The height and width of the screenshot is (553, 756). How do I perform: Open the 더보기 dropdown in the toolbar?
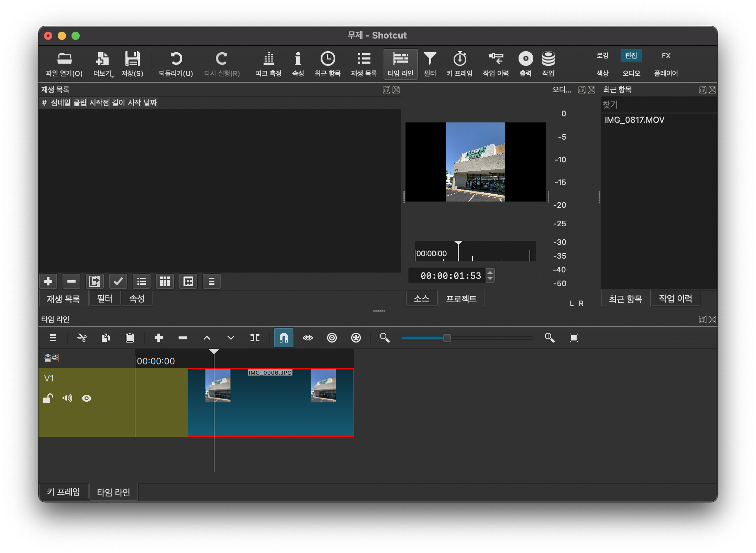[103, 64]
